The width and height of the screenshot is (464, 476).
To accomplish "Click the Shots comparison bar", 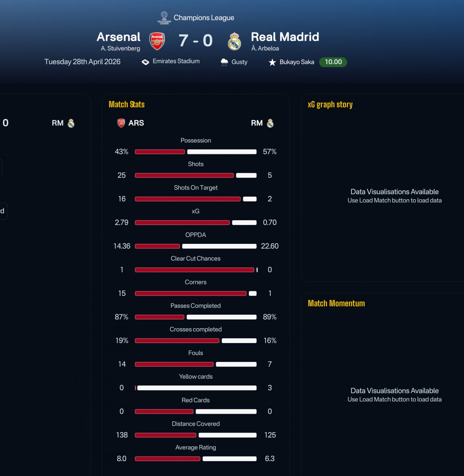I will tap(196, 175).
